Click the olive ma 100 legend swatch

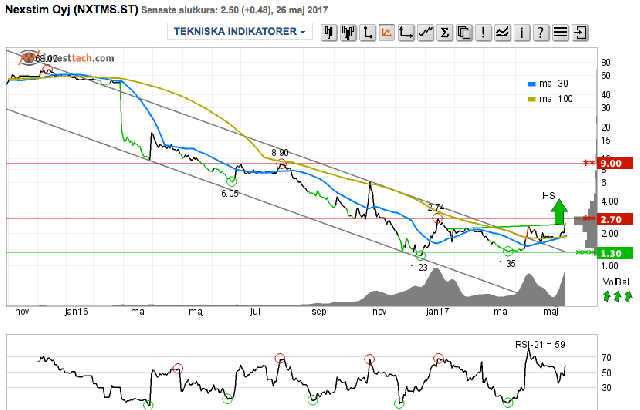click(531, 99)
